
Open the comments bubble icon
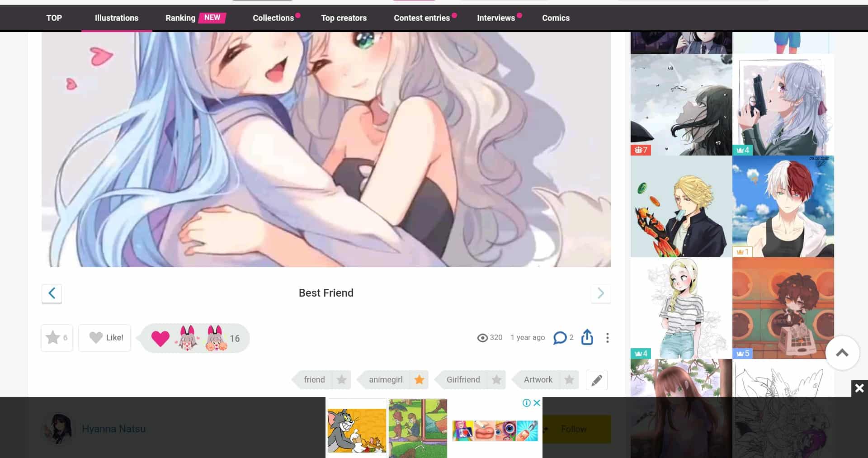[x=560, y=338]
